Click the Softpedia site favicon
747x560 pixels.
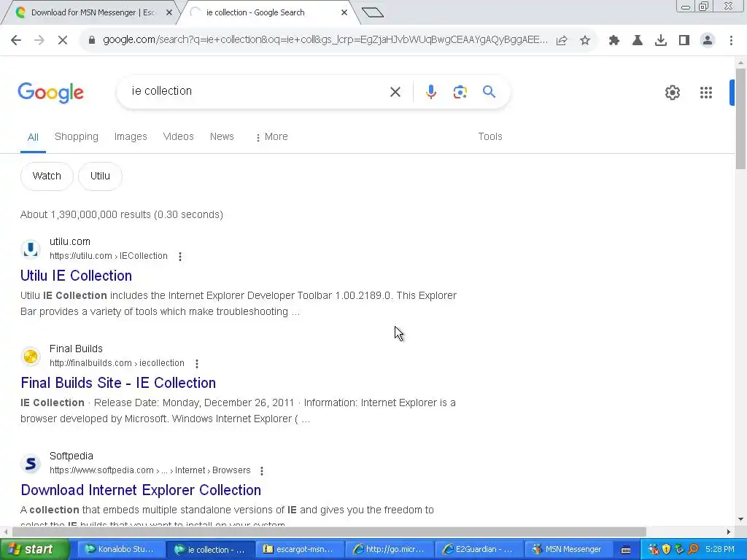31,463
